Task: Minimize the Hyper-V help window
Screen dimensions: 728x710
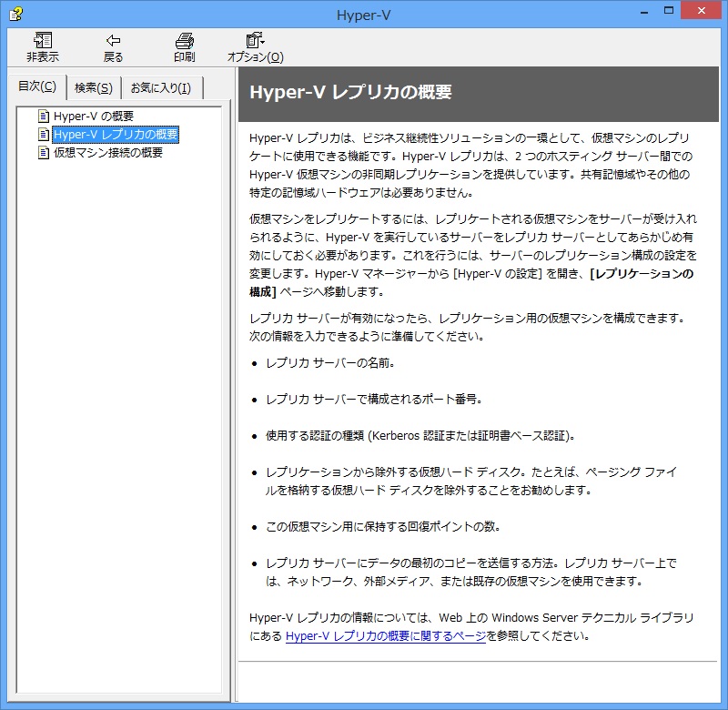Action: coord(644,12)
